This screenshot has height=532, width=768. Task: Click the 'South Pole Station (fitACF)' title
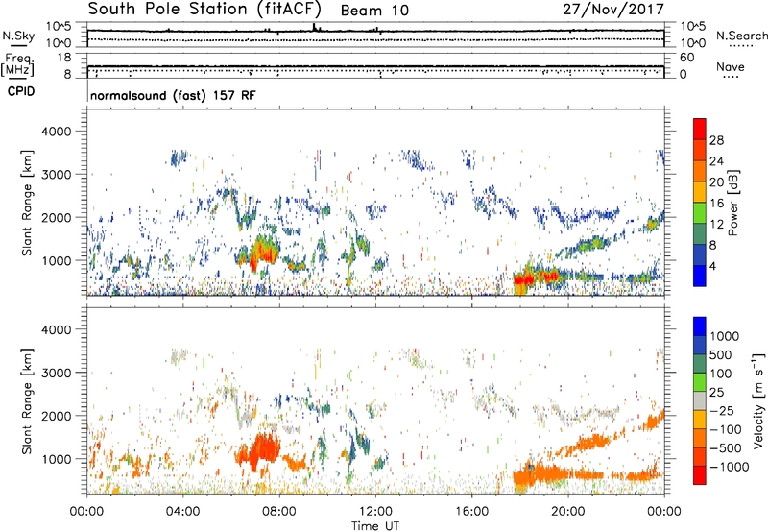click(204, 9)
